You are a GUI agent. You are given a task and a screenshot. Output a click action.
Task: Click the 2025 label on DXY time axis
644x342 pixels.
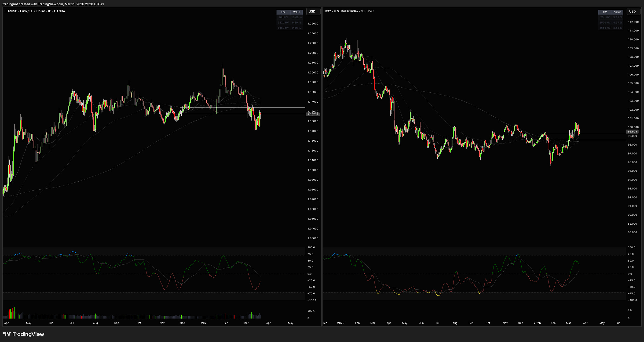click(x=341, y=323)
